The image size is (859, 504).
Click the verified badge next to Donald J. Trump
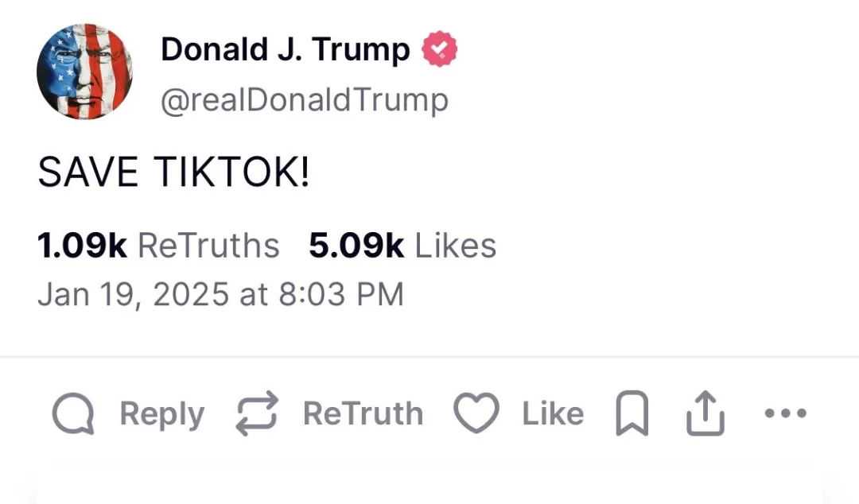(439, 48)
